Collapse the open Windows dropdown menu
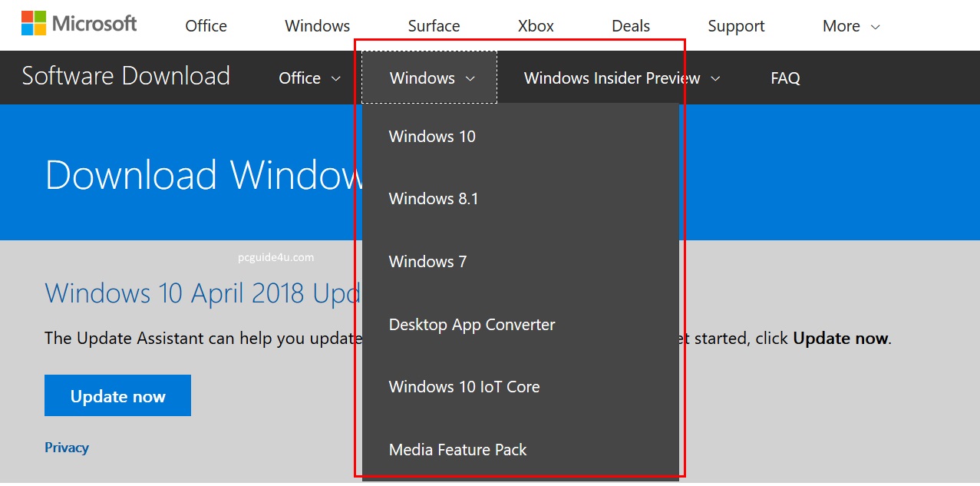The height and width of the screenshot is (486, 980). click(431, 78)
